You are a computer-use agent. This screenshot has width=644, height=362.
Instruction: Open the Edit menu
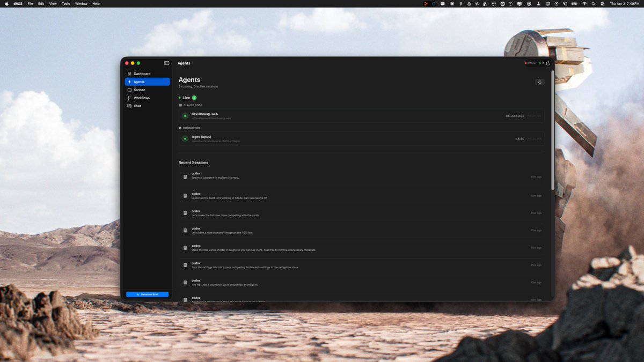(x=41, y=3)
